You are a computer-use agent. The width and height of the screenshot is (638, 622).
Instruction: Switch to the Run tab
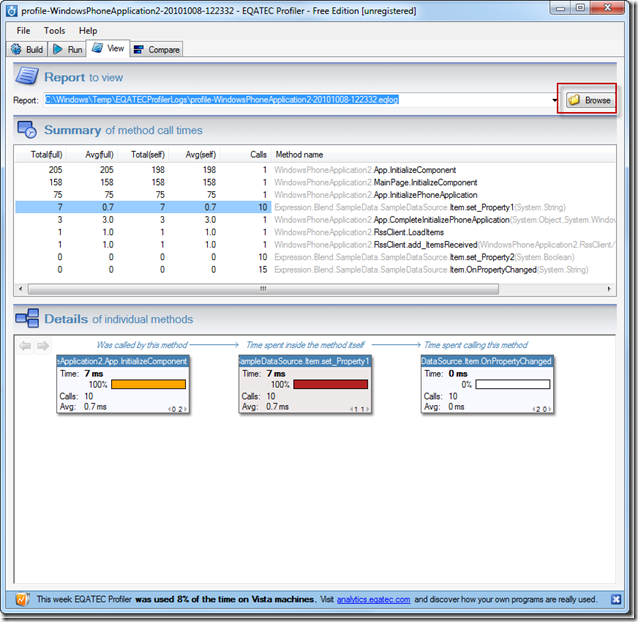pyautogui.click(x=68, y=49)
